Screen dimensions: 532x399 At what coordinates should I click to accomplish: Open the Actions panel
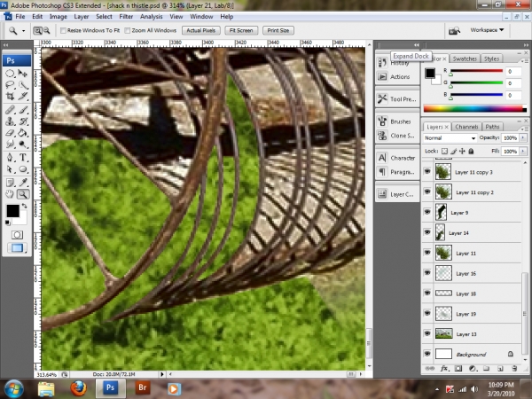397,76
